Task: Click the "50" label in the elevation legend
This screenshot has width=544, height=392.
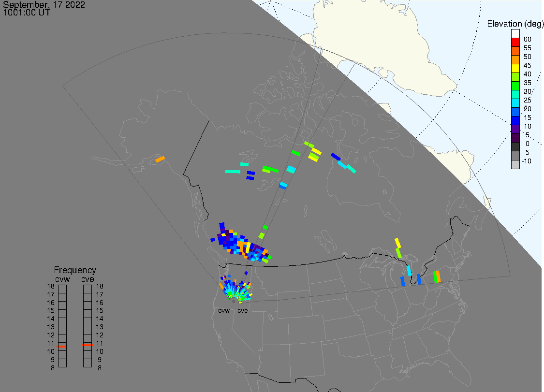Action: (x=528, y=57)
